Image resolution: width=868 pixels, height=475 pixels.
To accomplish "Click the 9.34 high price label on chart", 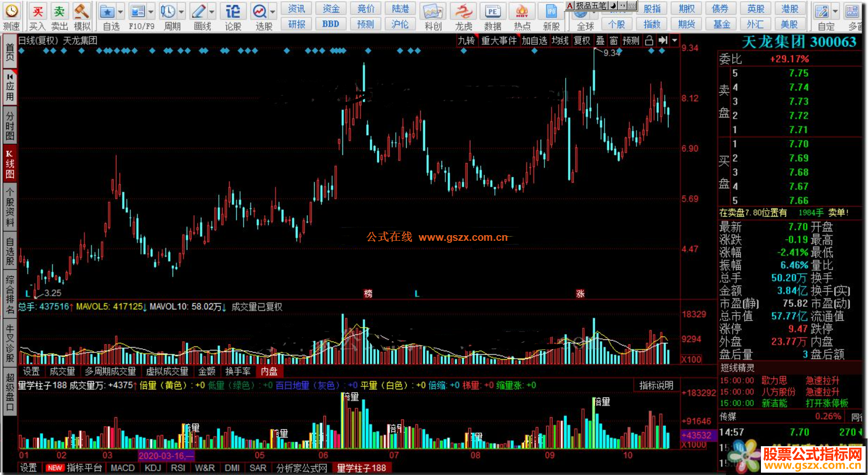I will click(x=612, y=53).
